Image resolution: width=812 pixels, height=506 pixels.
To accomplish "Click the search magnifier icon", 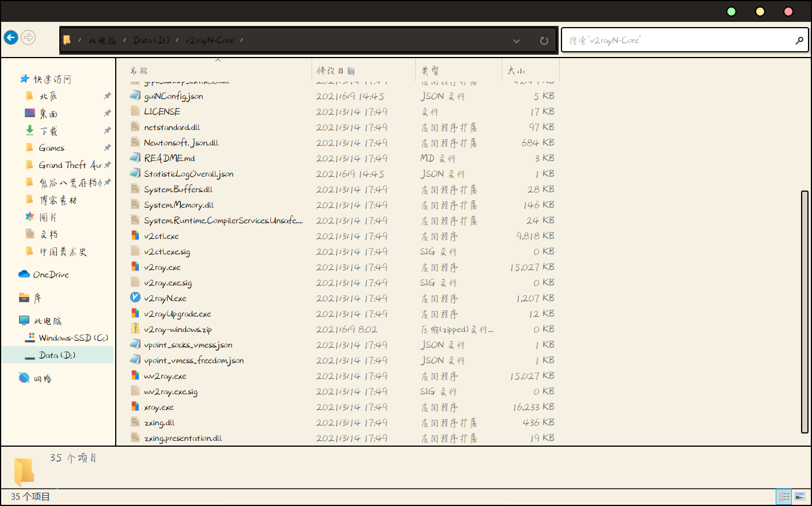I will pos(799,40).
